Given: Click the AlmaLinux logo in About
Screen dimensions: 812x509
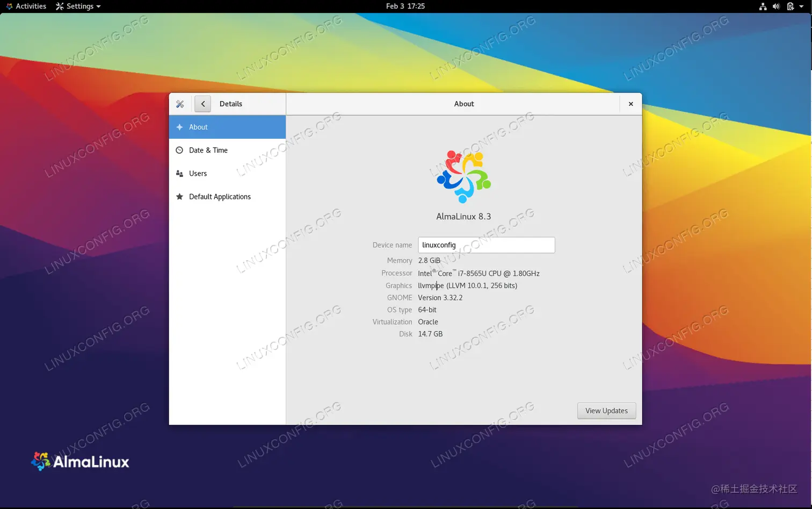Looking at the screenshot, I should [464, 177].
